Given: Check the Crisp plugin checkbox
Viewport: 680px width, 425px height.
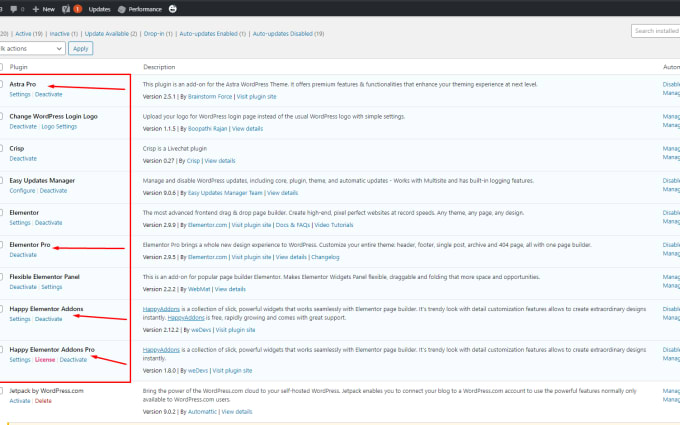Looking at the screenshot, I should pyautogui.click(x=1, y=148).
